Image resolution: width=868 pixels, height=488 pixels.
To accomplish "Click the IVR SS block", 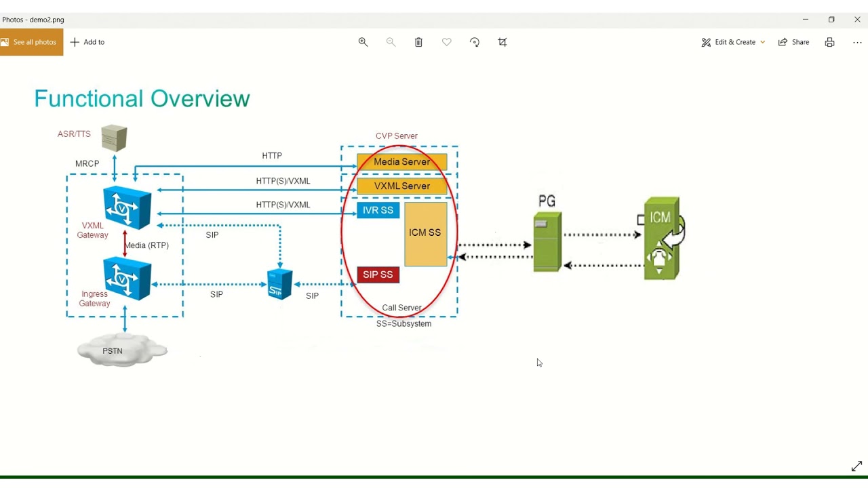I will (378, 211).
